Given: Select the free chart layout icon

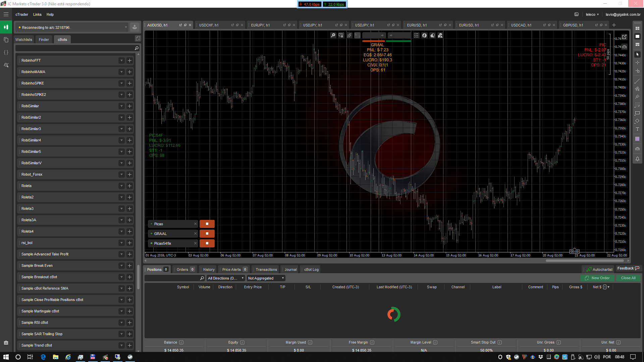Looking at the screenshot, I should tap(637, 45).
